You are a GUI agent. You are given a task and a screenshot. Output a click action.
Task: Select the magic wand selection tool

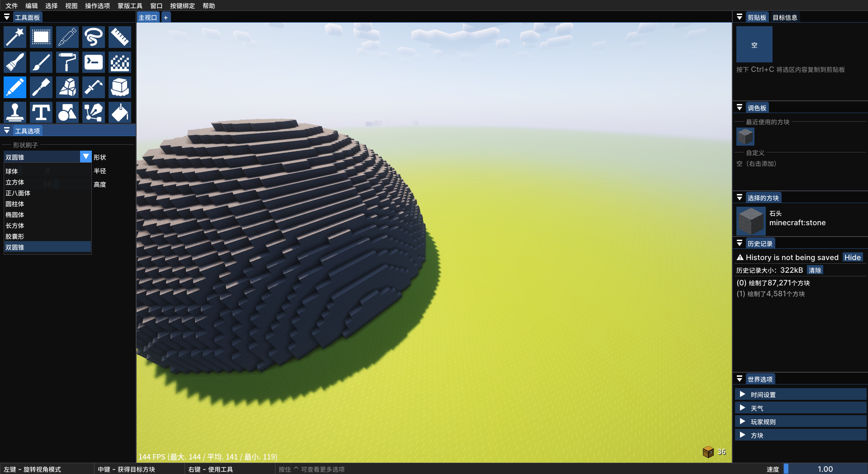pos(15,37)
